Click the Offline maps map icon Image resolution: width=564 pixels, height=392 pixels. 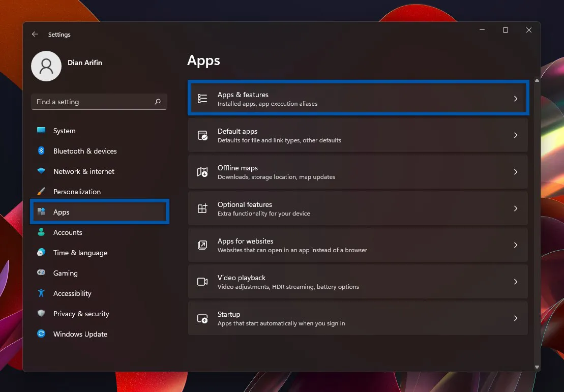(x=202, y=172)
